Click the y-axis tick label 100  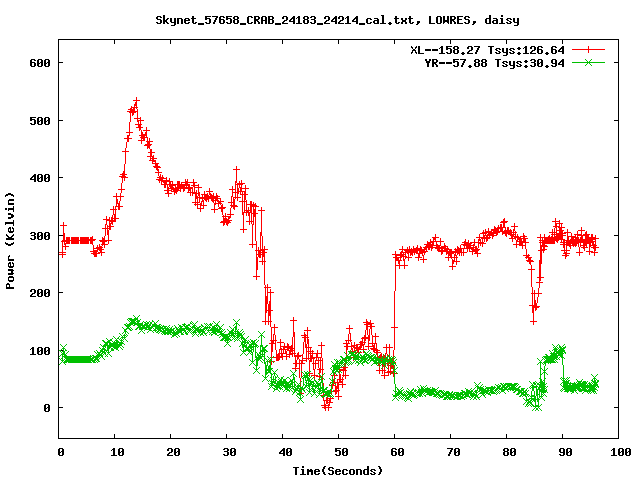coord(40,351)
